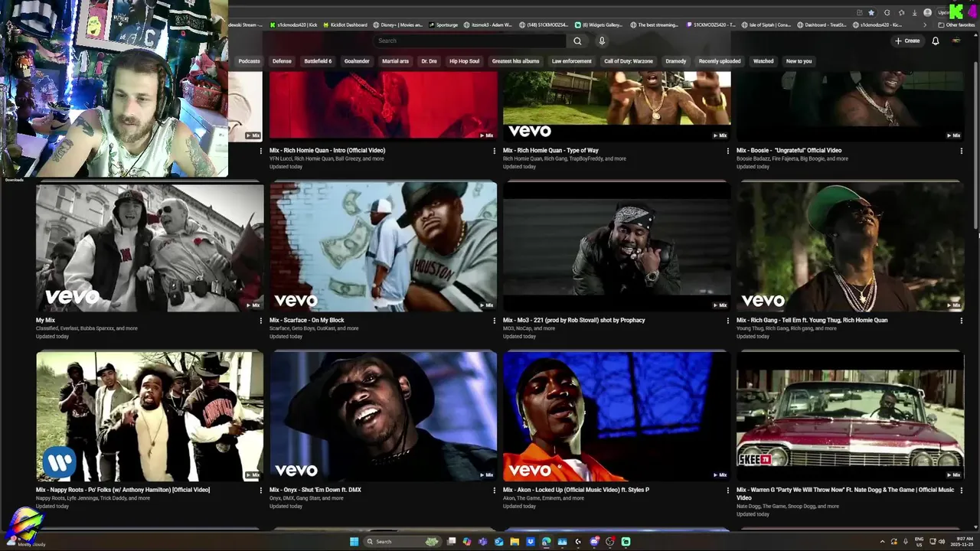Viewport: 980px width, 551px height.
Task: Open Mix - Warren G Party We Will Throw Now
Action: coord(845,494)
